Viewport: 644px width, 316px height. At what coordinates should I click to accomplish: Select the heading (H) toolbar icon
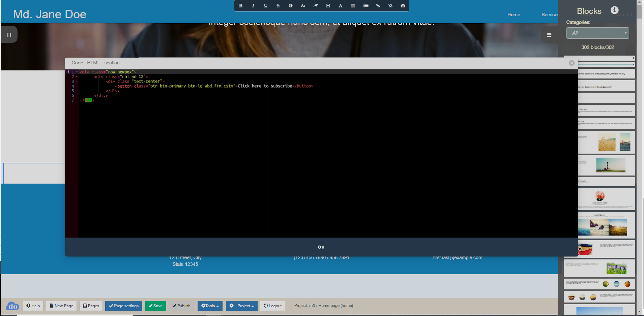tap(328, 6)
